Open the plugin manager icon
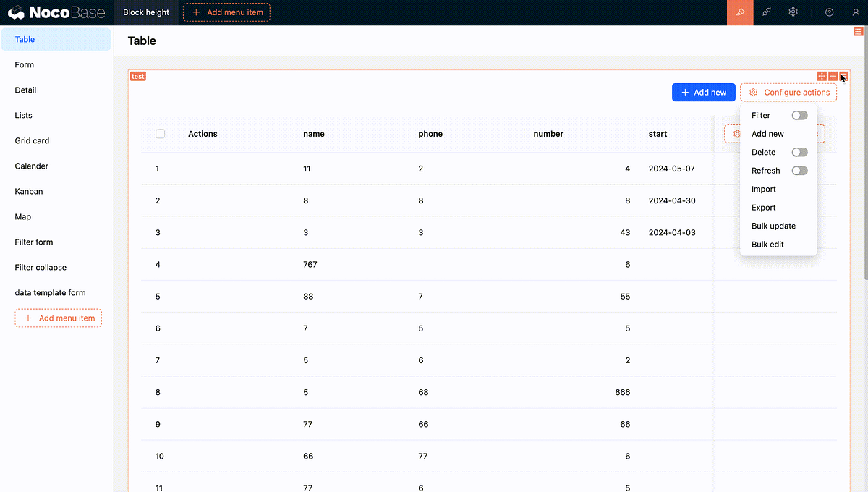 pyautogui.click(x=767, y=12)
